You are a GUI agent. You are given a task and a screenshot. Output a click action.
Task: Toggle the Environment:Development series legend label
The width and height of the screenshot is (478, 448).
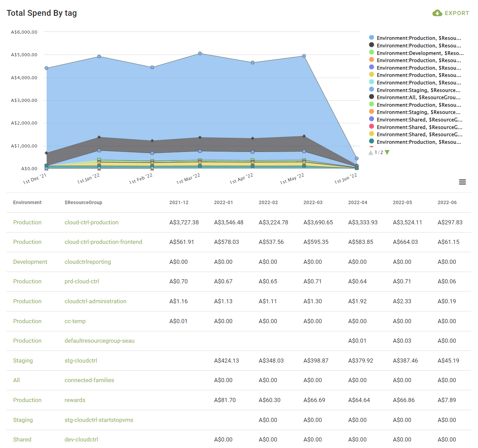coord(420,53)
